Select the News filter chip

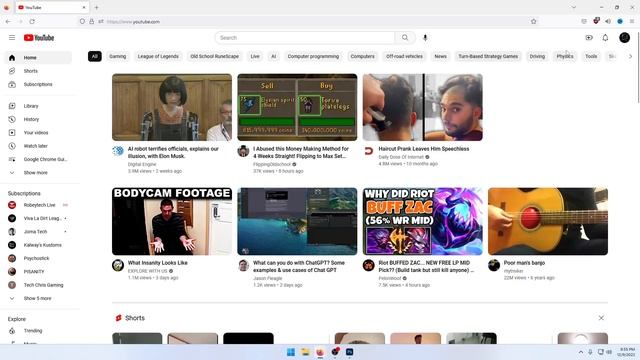[440, 56]
